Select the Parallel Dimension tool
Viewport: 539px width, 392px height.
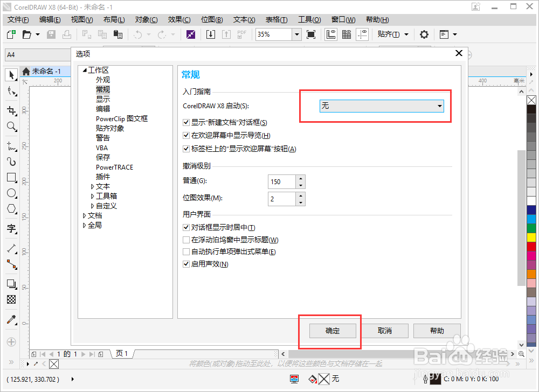tap(12, 248)
